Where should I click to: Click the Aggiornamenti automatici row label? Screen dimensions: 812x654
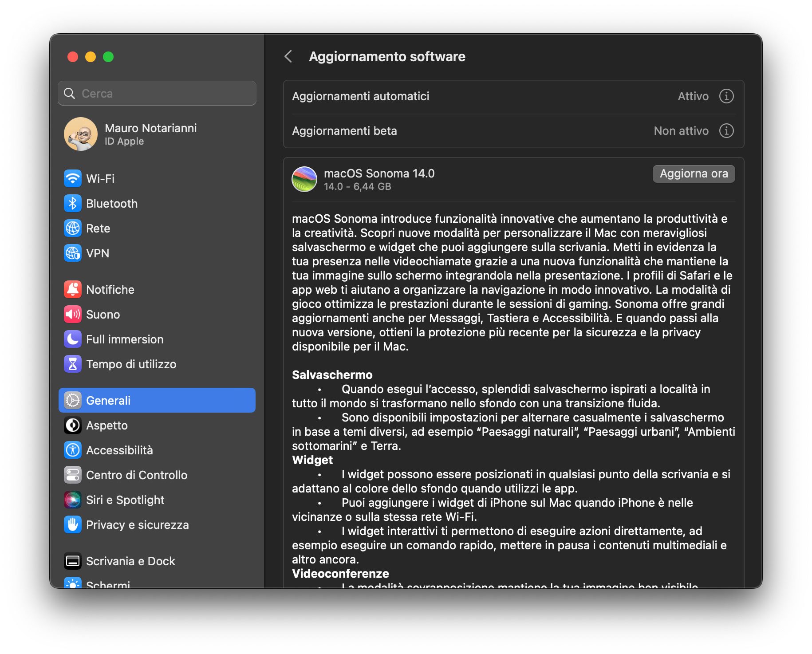click(361, 96)
